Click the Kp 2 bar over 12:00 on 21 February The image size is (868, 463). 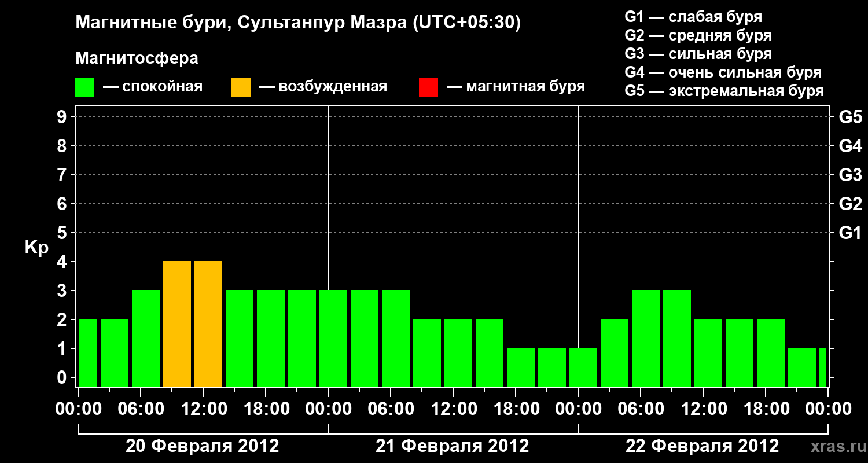(458, 353)
